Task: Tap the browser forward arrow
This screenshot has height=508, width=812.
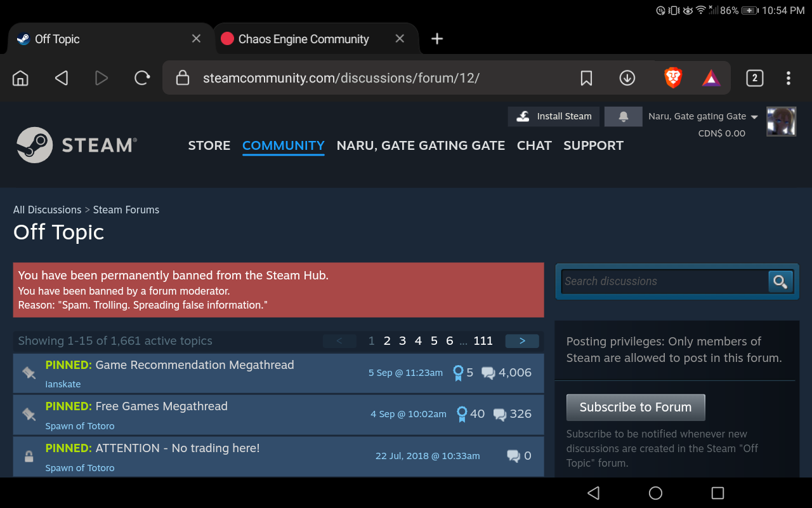Action: [101, 78]
